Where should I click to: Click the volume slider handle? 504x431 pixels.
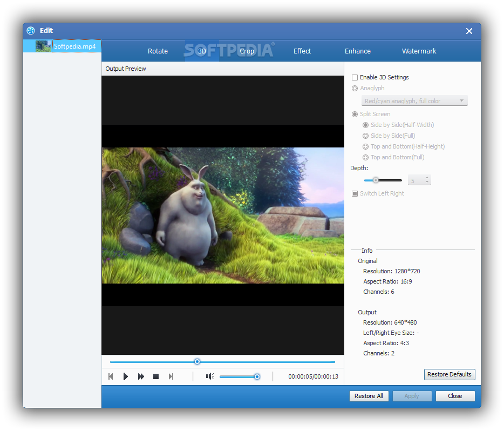(257, 376)
